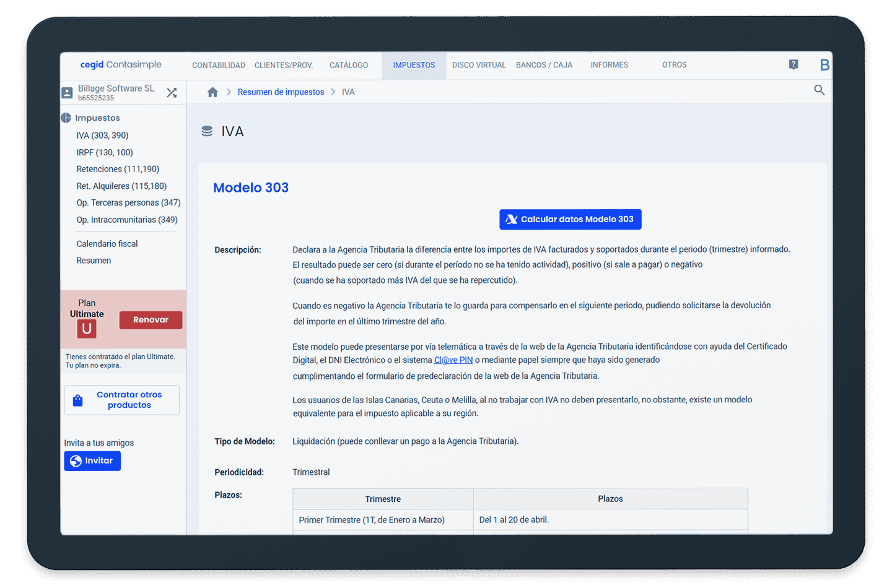Click the Ultimate plan U badge
892x588 pixels.
tap(87, 329)
